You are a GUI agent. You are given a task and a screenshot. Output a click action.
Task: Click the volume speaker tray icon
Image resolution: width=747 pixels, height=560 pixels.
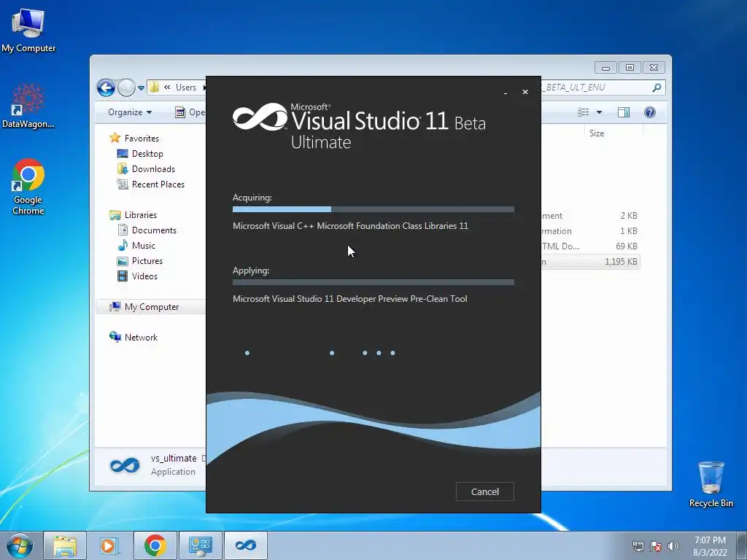[673, 546]
